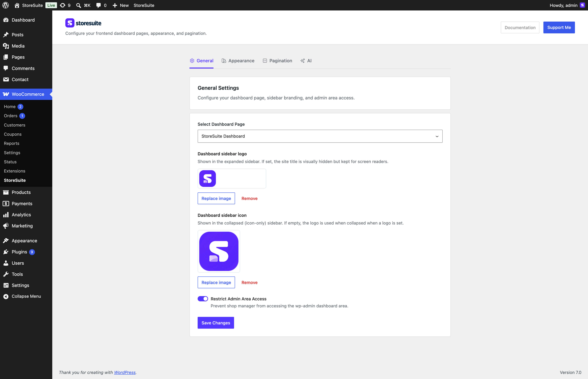
Task: Click the Media icon in sidebar
Action: click(6, 46)
